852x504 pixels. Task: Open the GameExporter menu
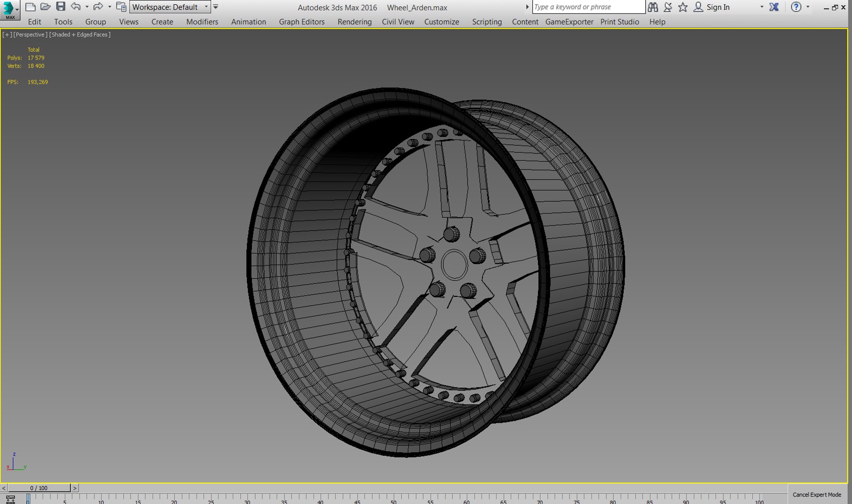[569, 22]
